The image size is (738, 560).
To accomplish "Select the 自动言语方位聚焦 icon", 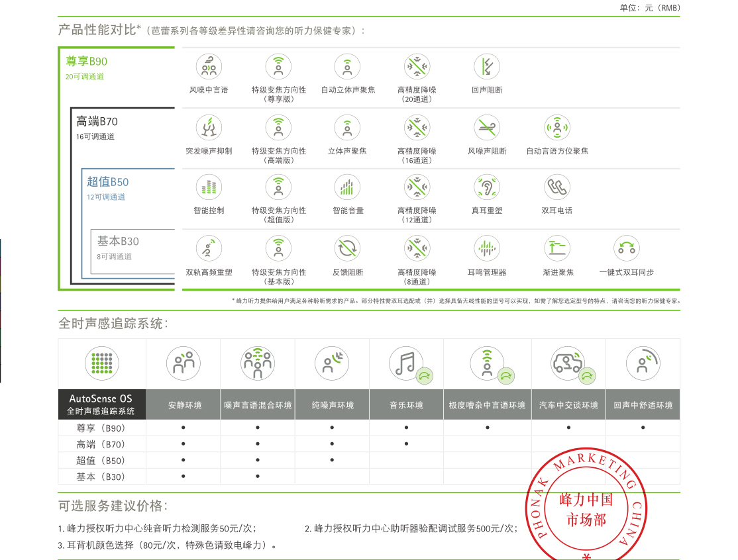I will click(x=557, y=127).
